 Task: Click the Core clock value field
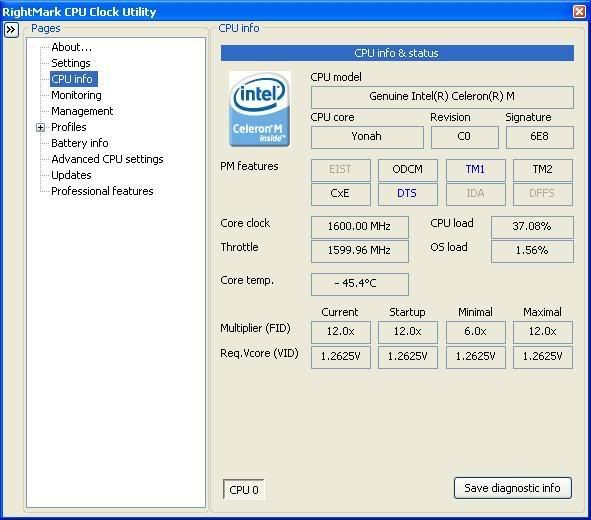point(360,226)
